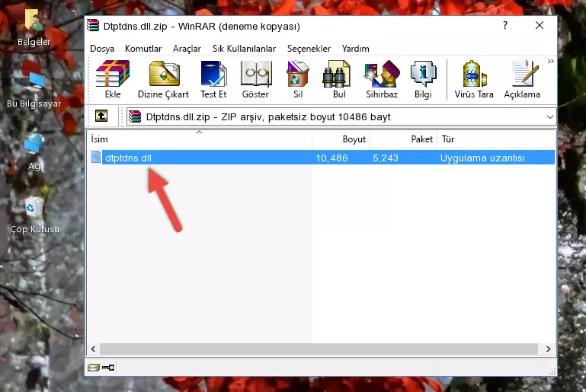Run the Virüs Tara scan tool
The height and width of the screenshot is (392, 586).
(x=474, y=79)
